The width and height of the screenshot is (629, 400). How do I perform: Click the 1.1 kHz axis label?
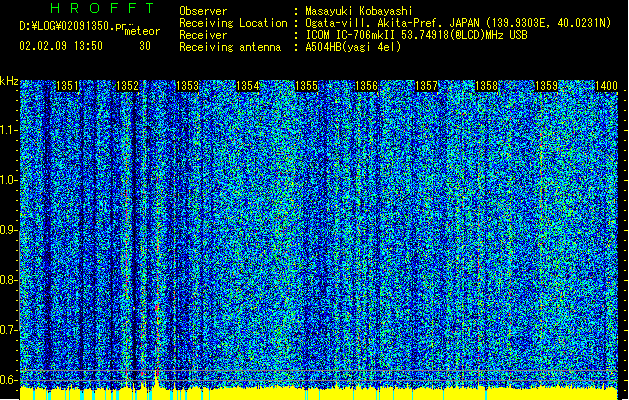pos(8,130)
